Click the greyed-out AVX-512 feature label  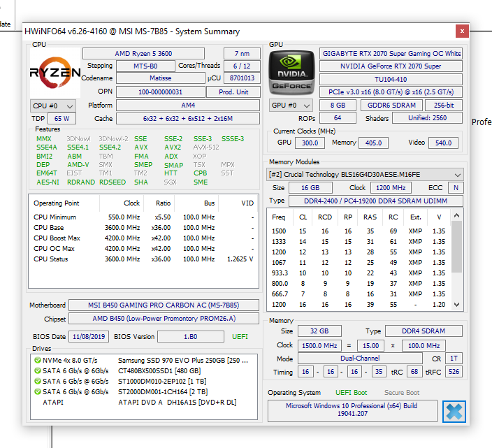206,147
